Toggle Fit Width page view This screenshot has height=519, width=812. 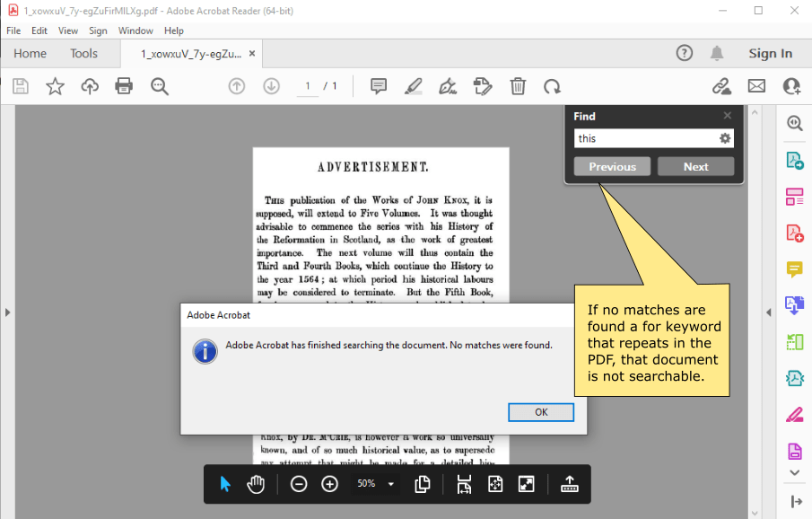[x=464, y=483]
